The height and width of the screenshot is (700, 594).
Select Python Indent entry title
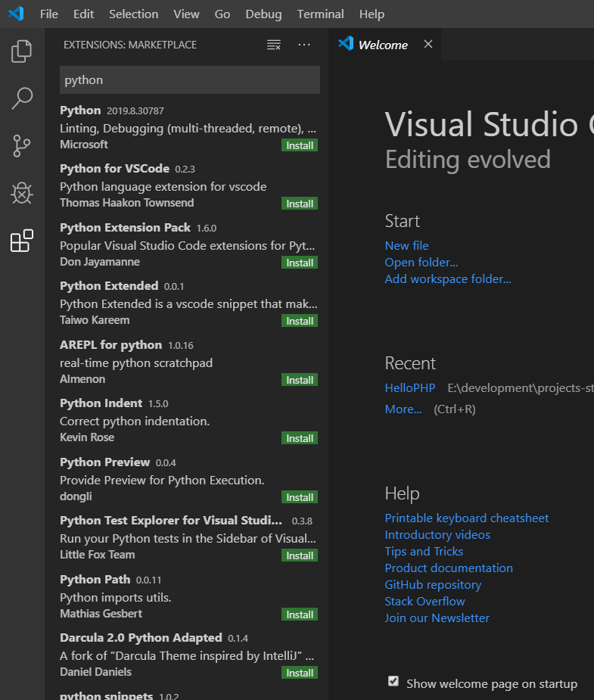point(101,403)
